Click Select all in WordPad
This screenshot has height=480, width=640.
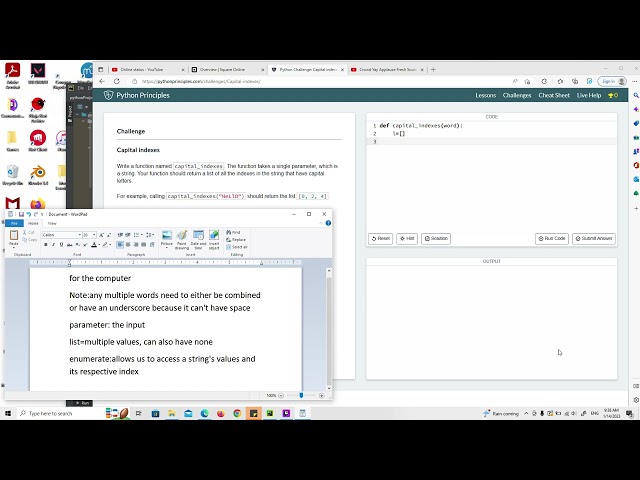(x=237, y=247)
